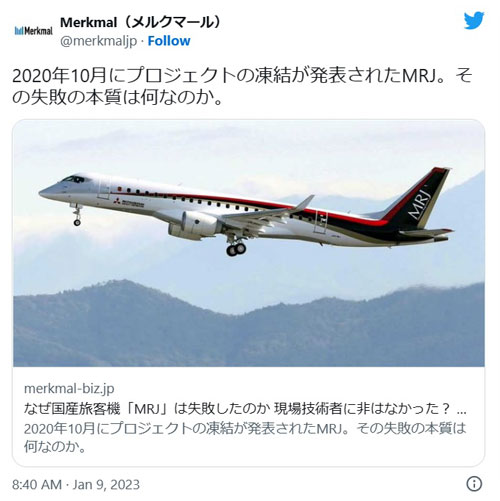
Task: Follow the Merkmal account
Action: [169, 41]
